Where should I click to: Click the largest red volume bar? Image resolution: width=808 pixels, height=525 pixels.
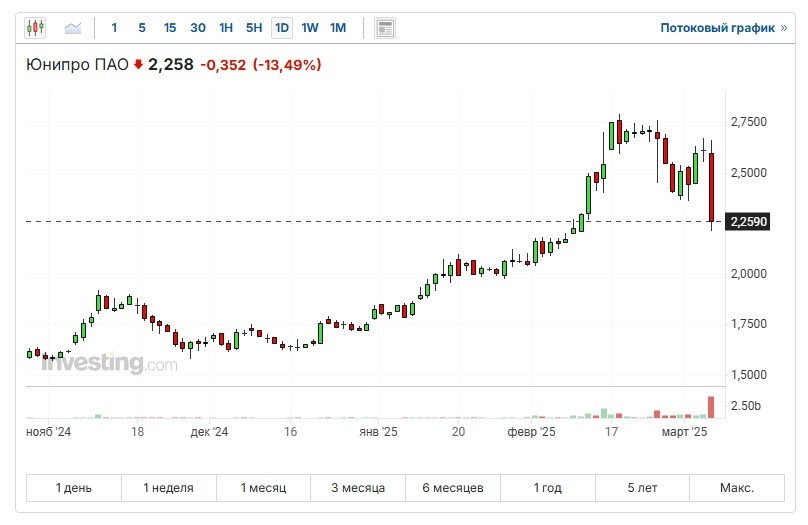tap(711, 407)
